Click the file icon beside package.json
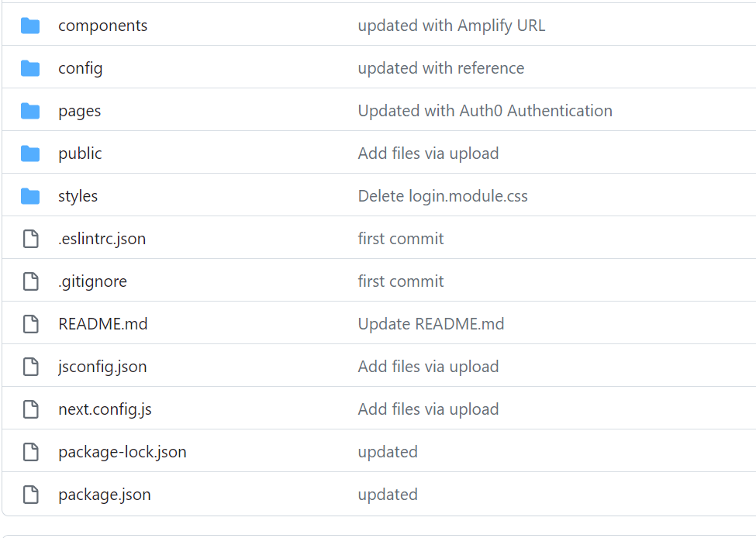The height and width of the screenshot is (538, 756). 31,494
